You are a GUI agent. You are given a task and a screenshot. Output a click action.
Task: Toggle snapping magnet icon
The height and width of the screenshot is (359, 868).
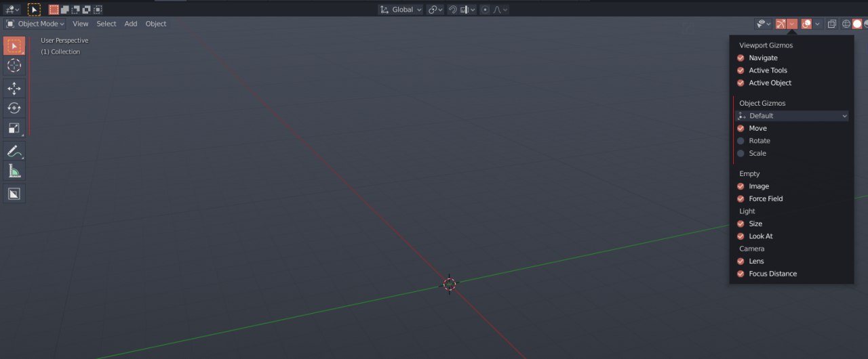(453, 9)
